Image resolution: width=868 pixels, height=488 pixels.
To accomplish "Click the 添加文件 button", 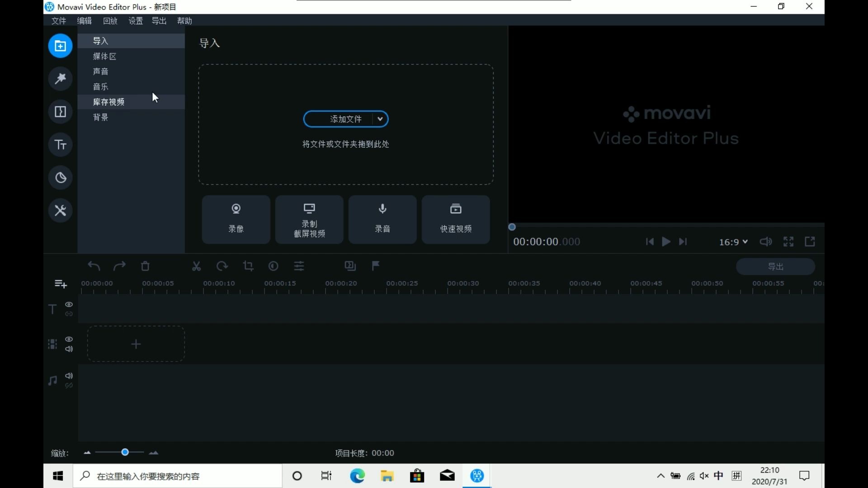I will [346, 119].
